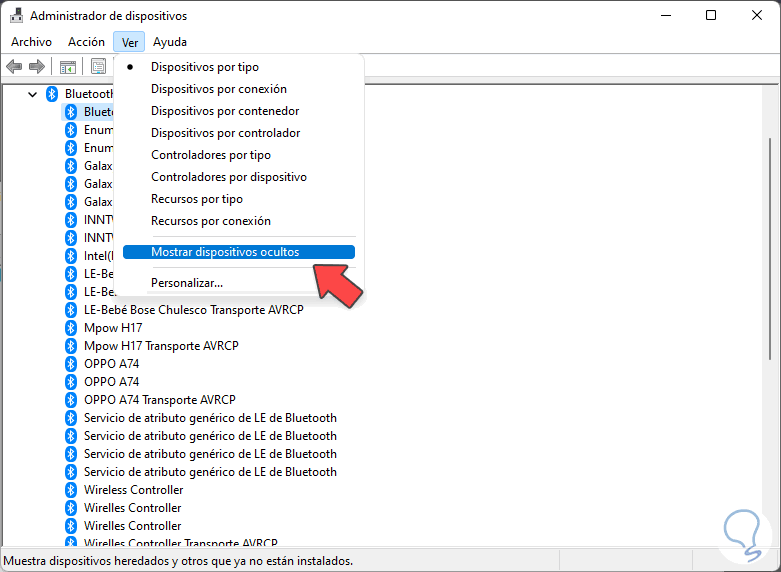Switch view to Controladores por tipo

click(x=239, y=155)
